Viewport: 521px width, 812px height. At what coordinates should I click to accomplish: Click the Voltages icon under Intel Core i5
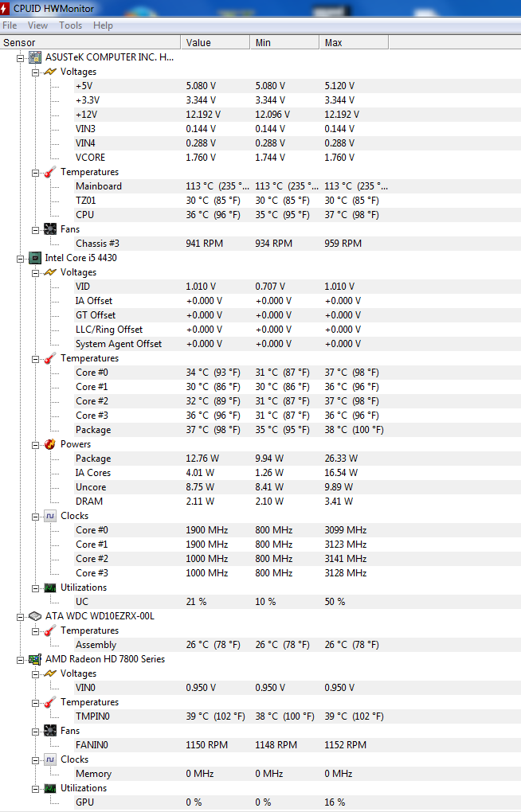click(49, 272)
